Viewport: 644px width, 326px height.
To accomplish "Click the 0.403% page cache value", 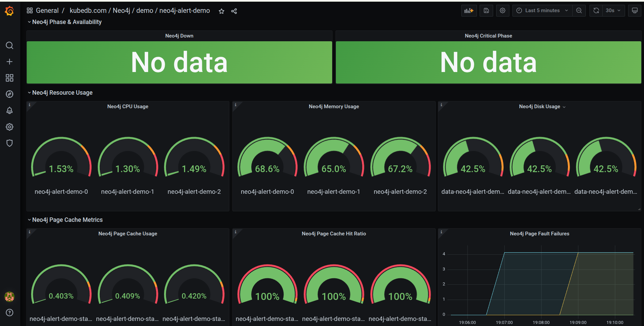I will pyautogui.click(x=61, y=296).
